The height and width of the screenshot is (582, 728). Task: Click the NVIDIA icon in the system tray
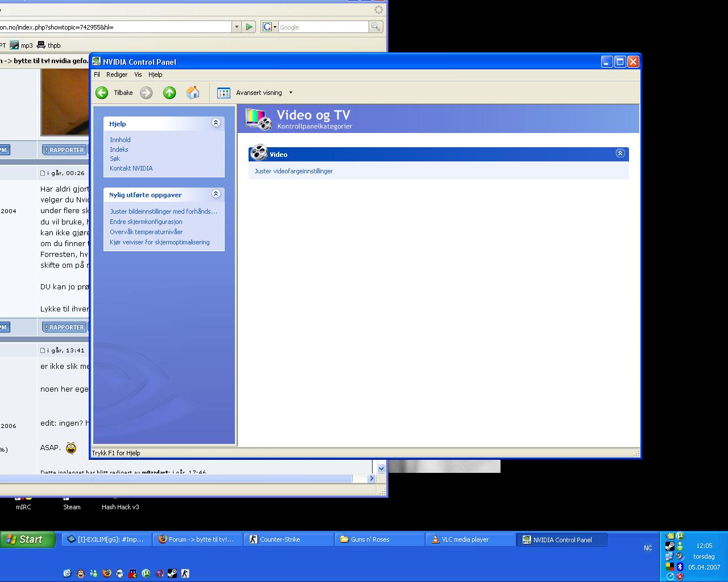(x=669, y=536)
